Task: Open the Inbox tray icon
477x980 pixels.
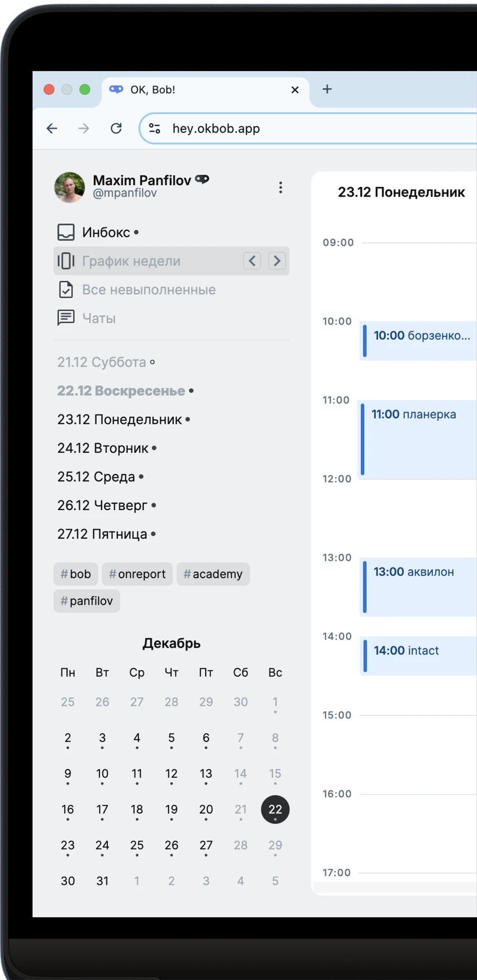Action: point(66,232)
